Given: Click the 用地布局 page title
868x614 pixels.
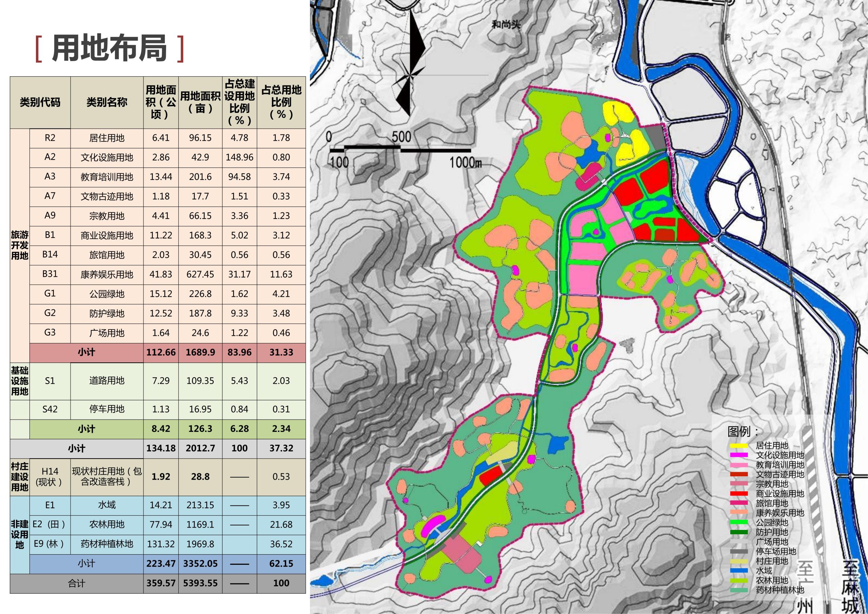Looking at the screenshot, I should (110, 49).
